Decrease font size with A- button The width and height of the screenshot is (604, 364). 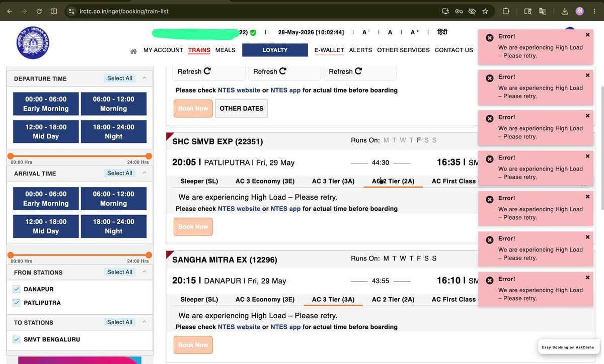click(x=366, y=32)
